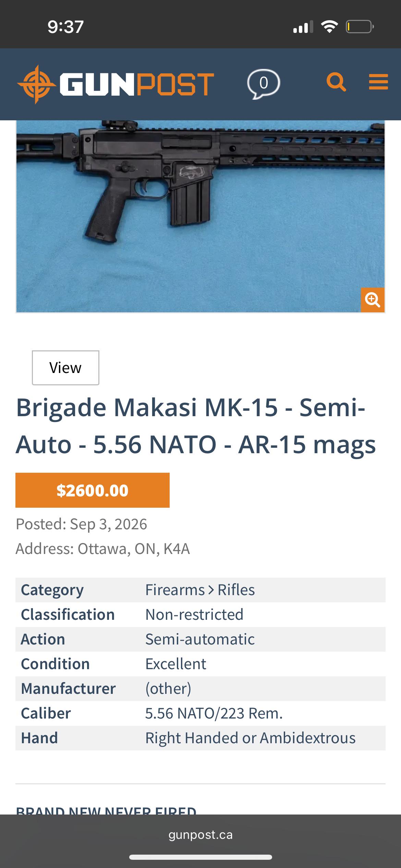Open the Firearms category link
The image size is (401, 868).
[x=175, y=590]
